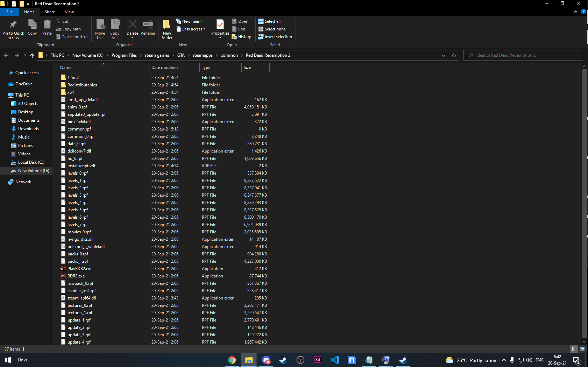Click the Refresh icon beside the address bar

click(x=454, y=55)
